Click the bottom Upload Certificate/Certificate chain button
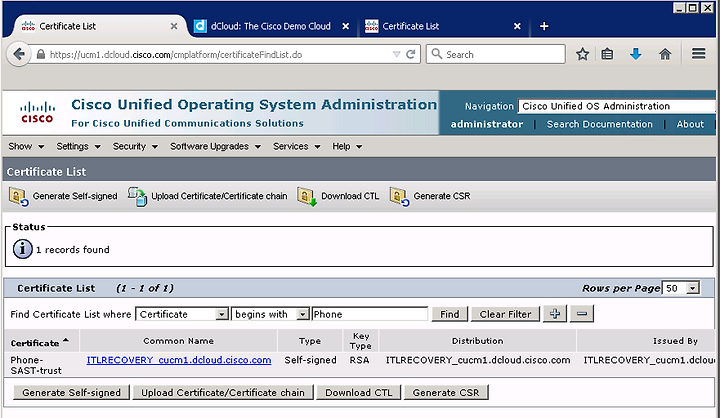This screenshot has width=720, height=418. tap(223, 393)
